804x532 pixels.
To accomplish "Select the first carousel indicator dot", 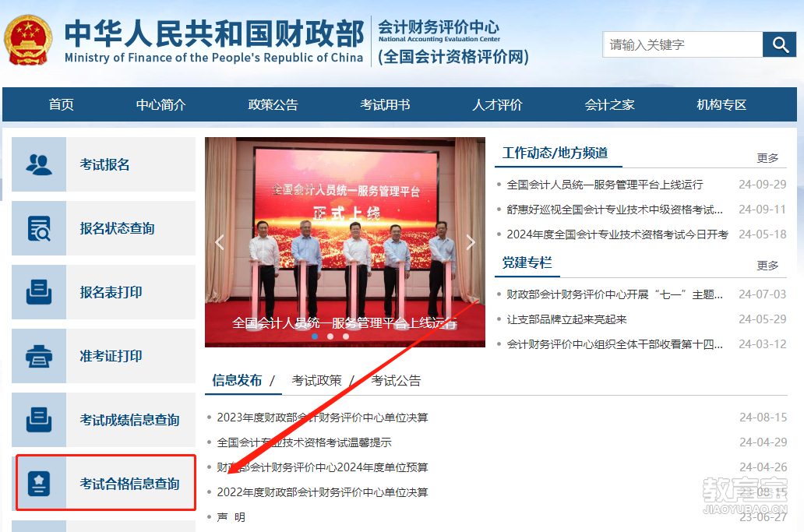I will tap(315, 336).
